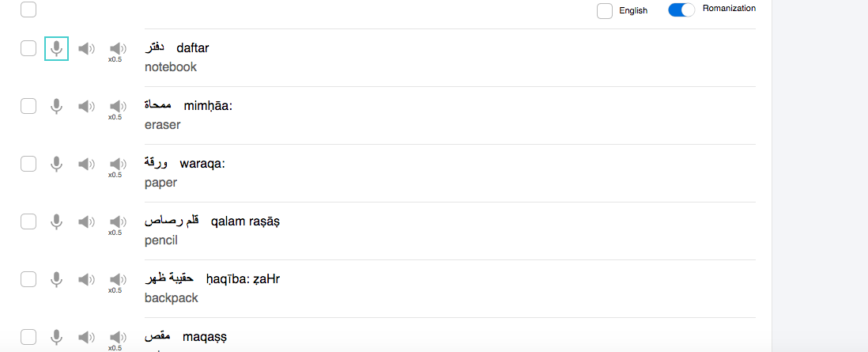Play normal-speed audio for notebook

point(86,49)
